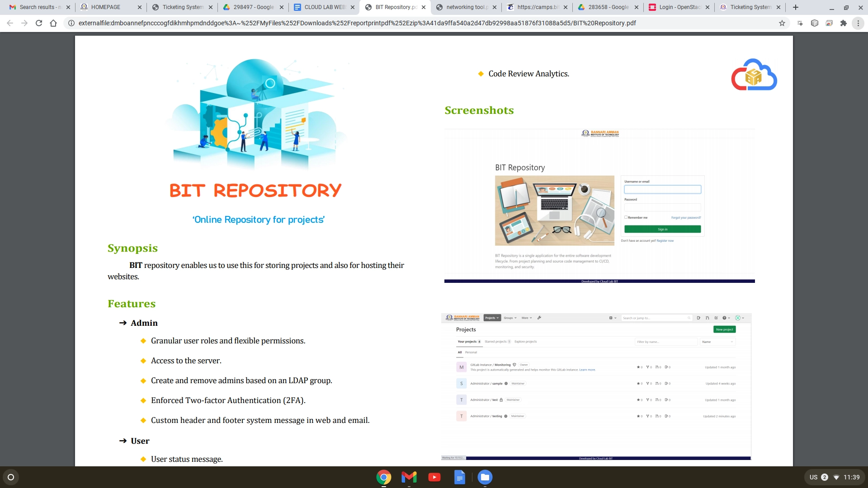Viewport: 868px width, 488px height.
Task: Switch to the 283658 - Google Drive tab
Action: 608,7
